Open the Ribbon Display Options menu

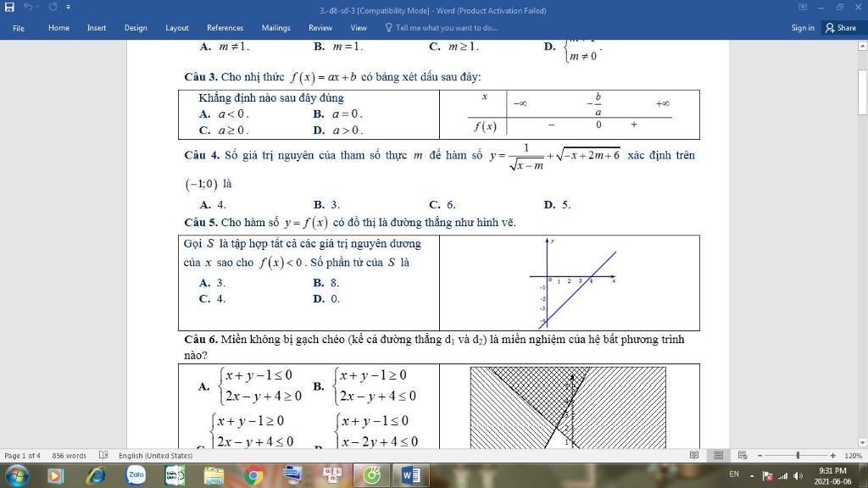click(x=802, y=7)
